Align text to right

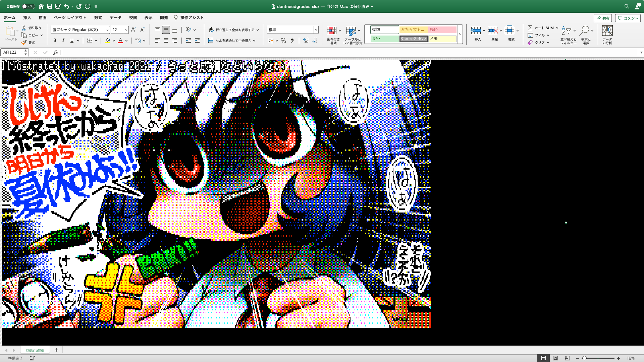click(x=174, y=41)
